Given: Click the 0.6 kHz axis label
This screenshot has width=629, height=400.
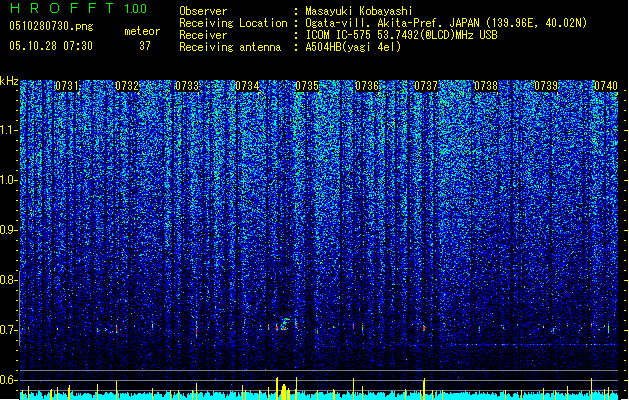Looking at the screenshot, I should coord(8,380).
